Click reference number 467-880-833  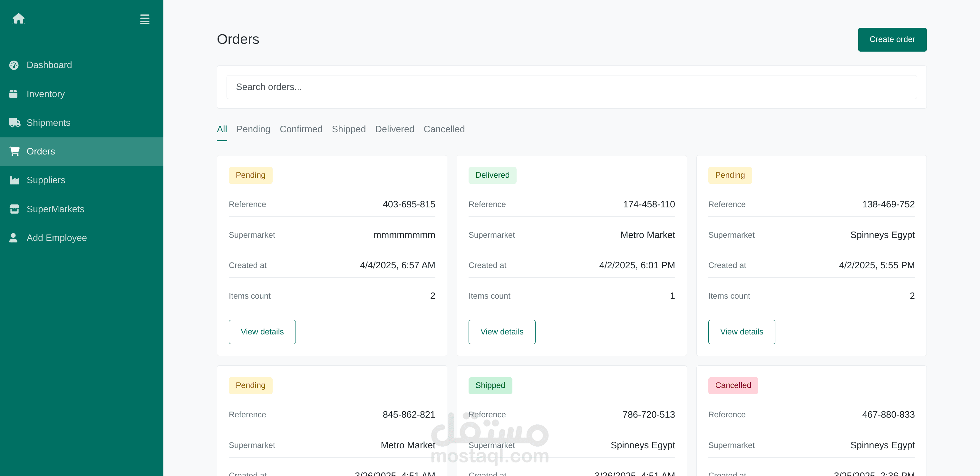tap(888, 414)
